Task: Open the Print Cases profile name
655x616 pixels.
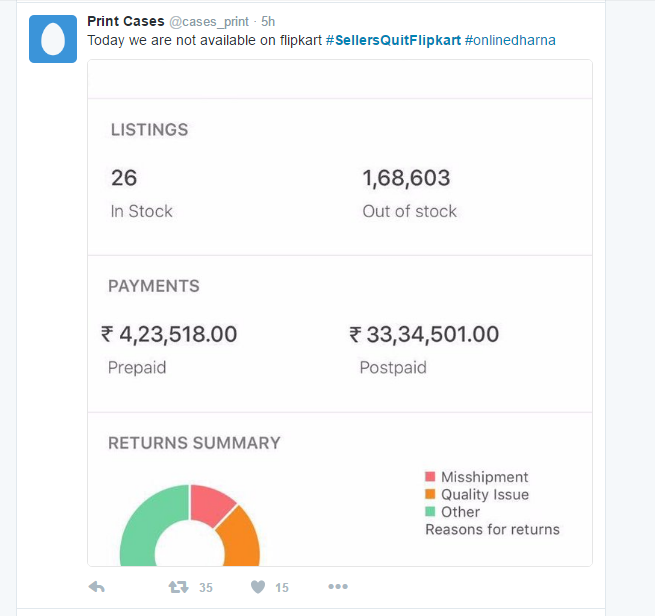Action: coord(126,21)
